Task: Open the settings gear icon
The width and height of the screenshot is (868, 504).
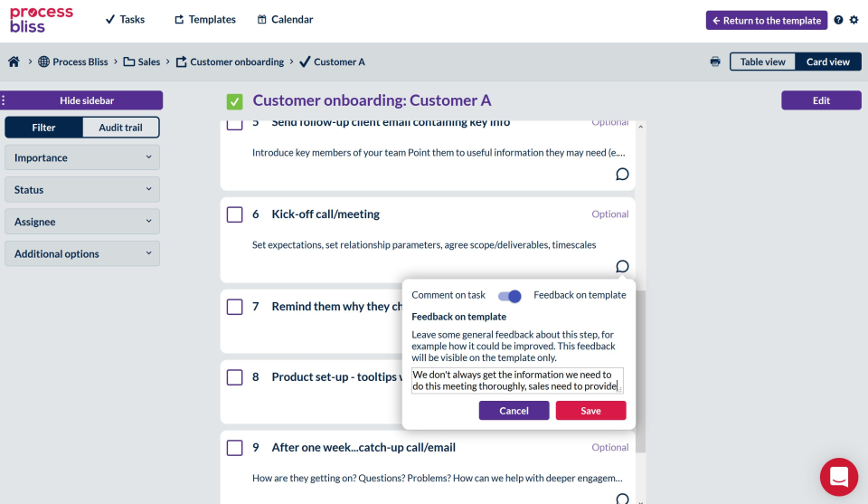Action: pyautogui.click(x=854, y=20)
